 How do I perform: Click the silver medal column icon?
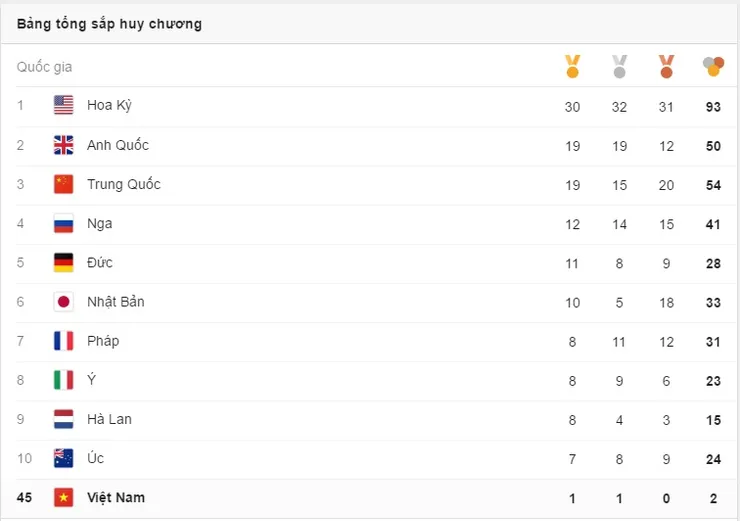[x=619, y=67]
